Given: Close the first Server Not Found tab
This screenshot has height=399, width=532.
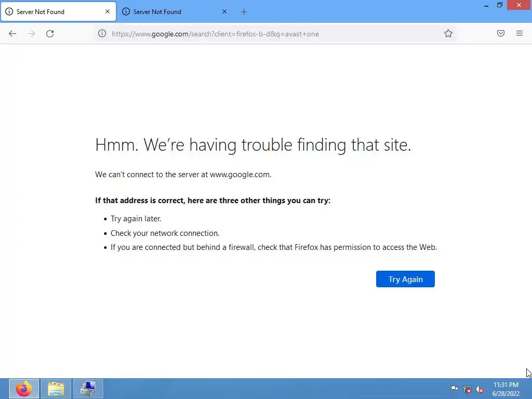Looking at the screenshot, I should 108,11.
